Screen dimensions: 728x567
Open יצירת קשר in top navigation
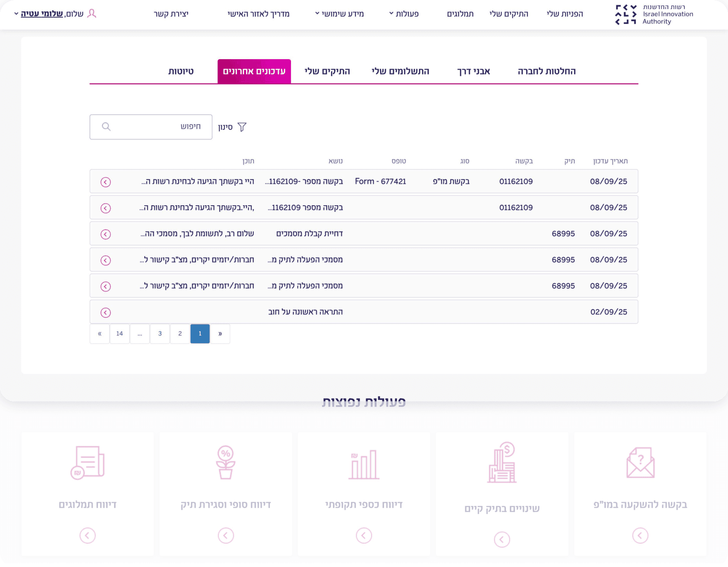click(171, 14)
